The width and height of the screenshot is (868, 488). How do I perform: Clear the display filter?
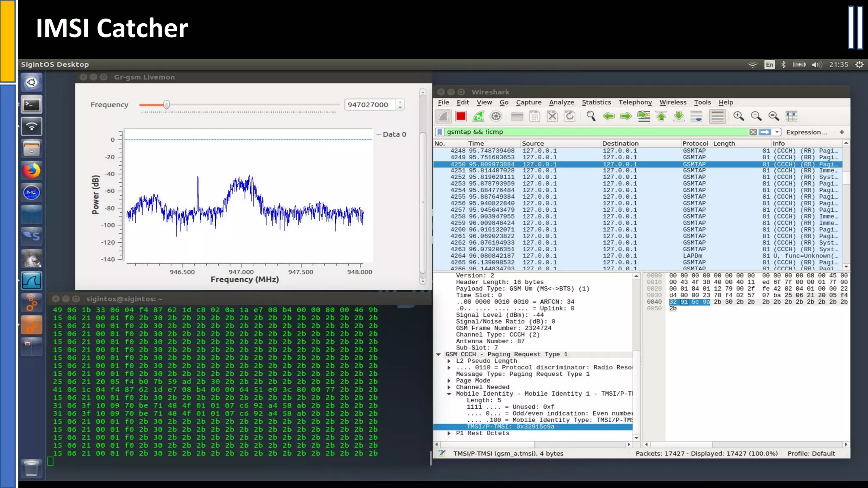point(753,132)
